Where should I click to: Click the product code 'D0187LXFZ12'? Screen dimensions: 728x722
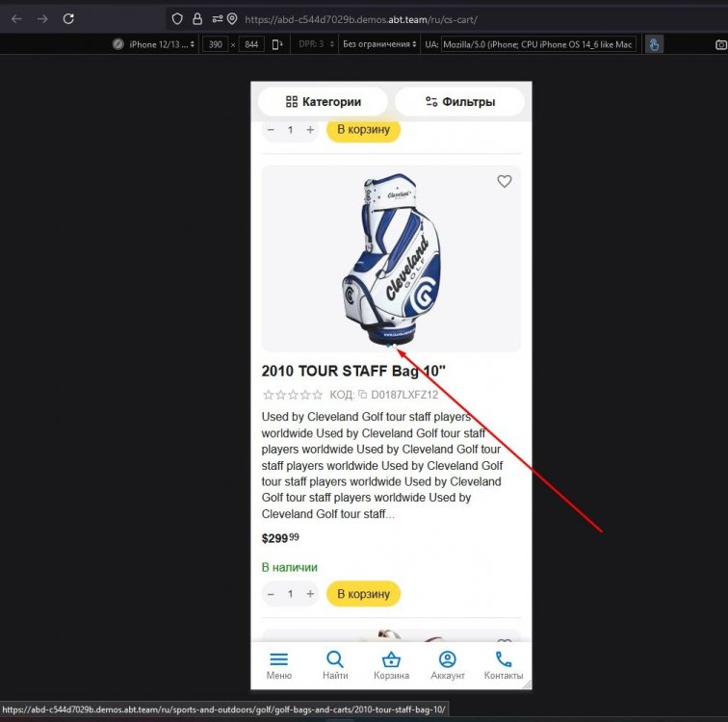[404, 395]
